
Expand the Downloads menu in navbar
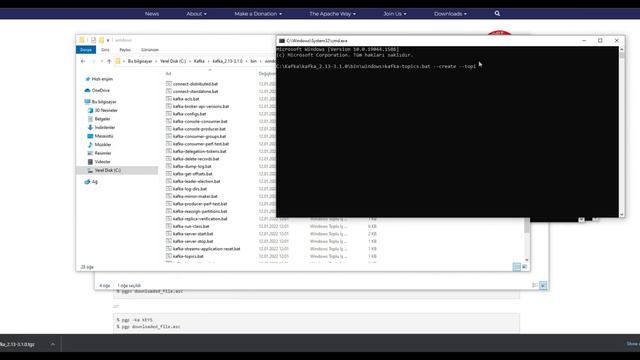[450, 14]
